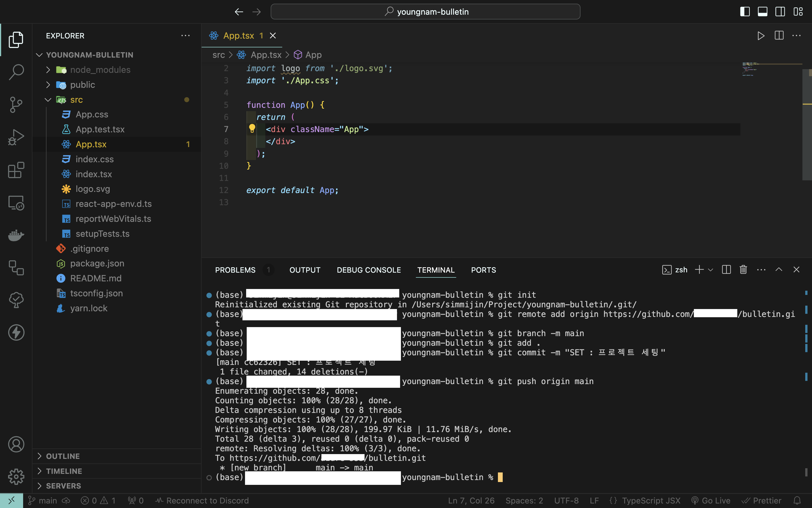812x508 pixels.
Task: Open the Extensions view icon
Action: [x=16, y=170]
